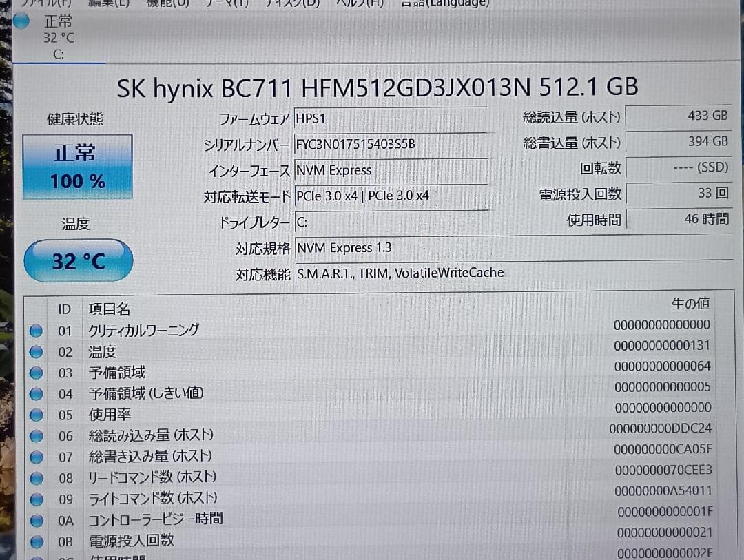
Task: Click the 正常 100 % health status button
Action: pos(77,167)
